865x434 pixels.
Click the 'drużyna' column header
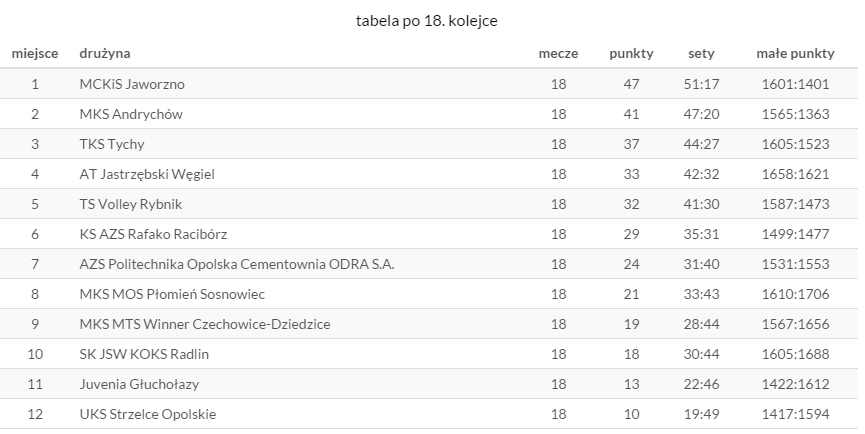tap(105, 53)
